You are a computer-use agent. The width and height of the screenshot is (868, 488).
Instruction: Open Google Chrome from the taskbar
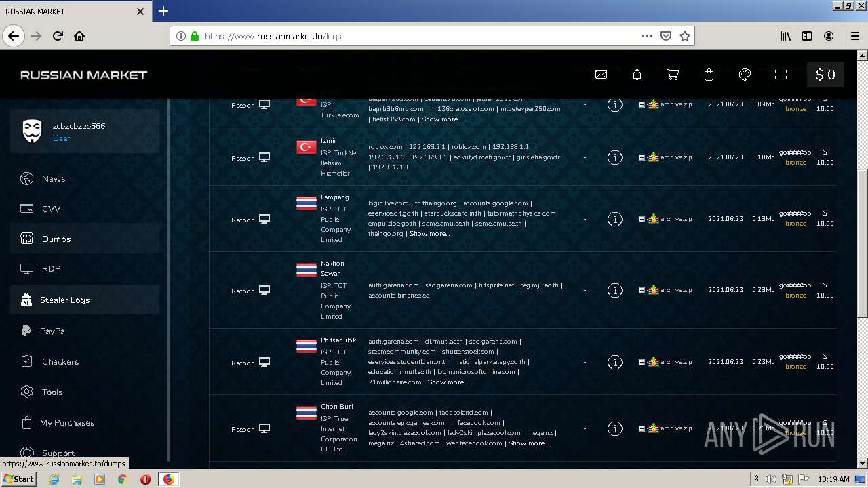pos(122,479)
